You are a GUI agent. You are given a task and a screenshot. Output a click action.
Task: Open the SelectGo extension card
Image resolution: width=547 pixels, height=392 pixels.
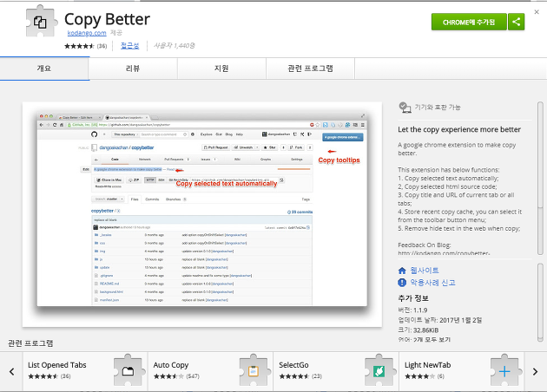tap(336, 371)
